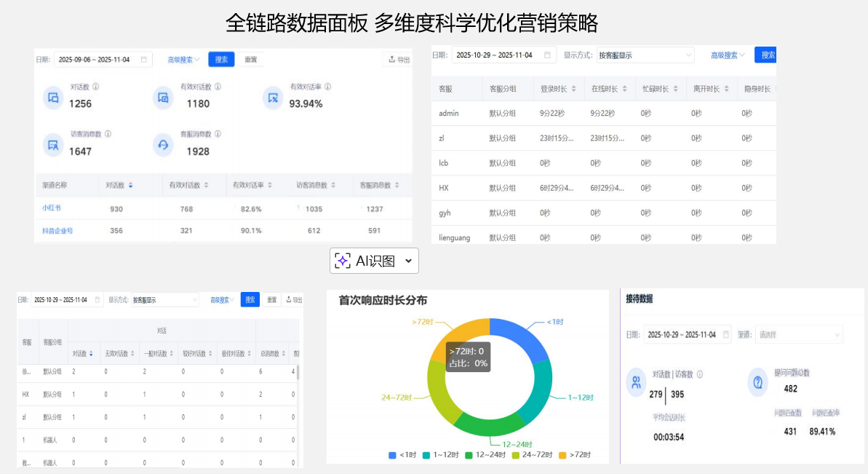Sort channel table by 有效对话数 column
The height and width of the screenshot is (474, 868).
tap(206, 185)
